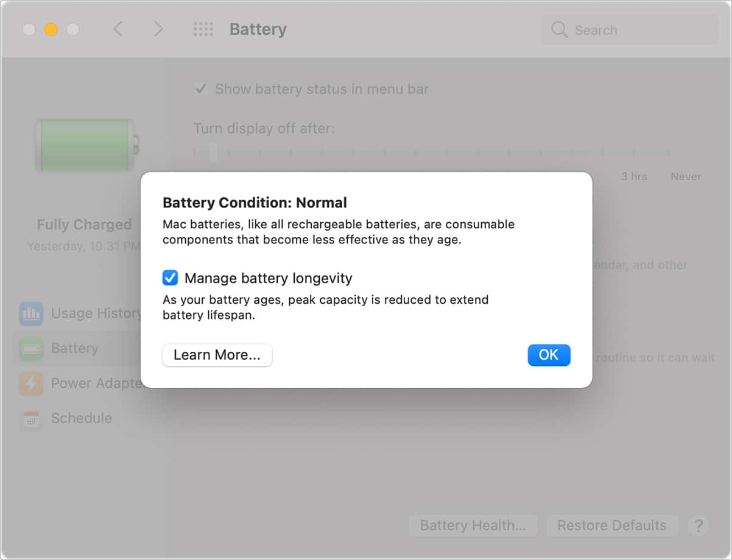Dismiss the dialog with OK

click(x=549, y=355)
